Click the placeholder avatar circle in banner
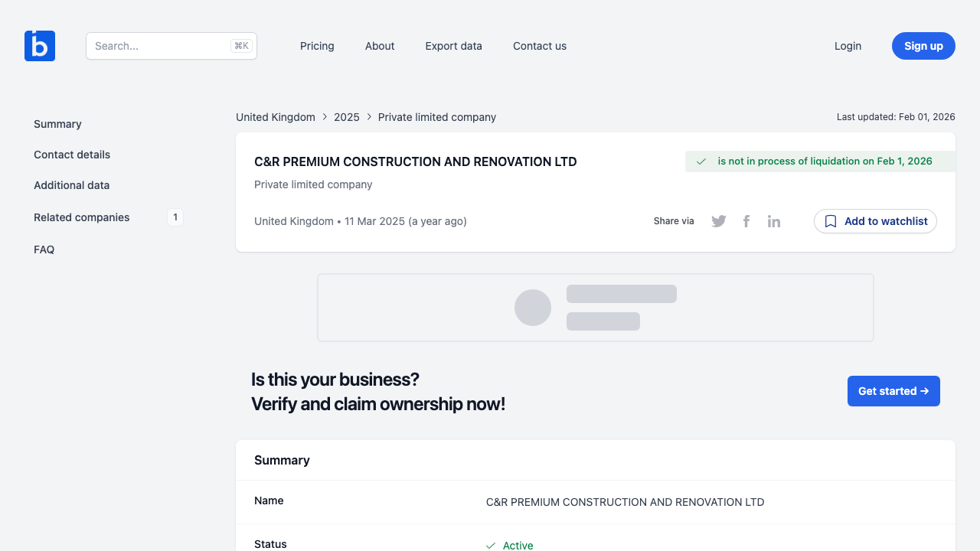Screen dimensions: 980x551 point(533,308)
